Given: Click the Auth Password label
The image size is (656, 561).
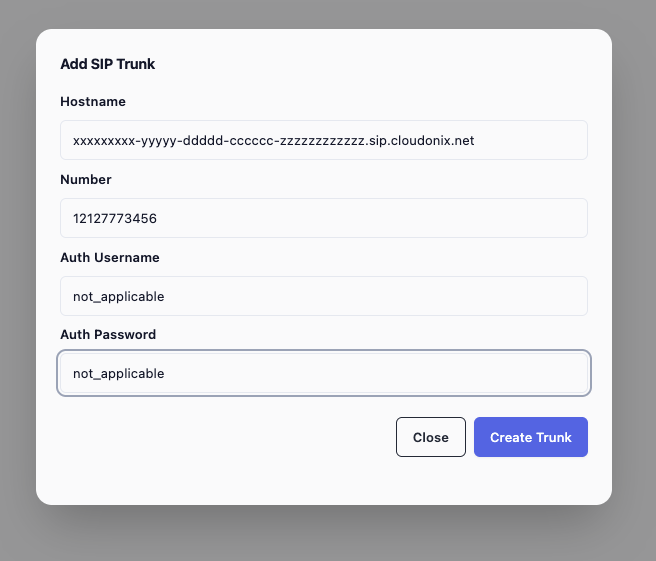Looking at the screenshot, I should click(108, 335).
